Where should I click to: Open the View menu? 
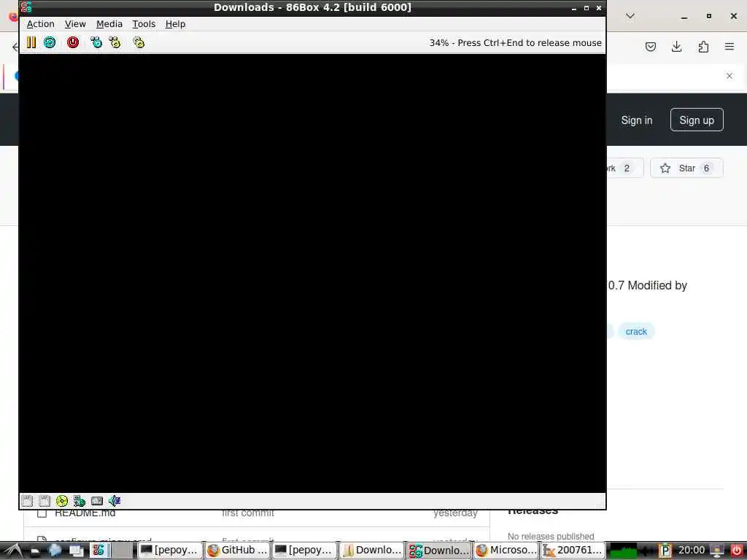pyautogui.click(x=75, y=24)
